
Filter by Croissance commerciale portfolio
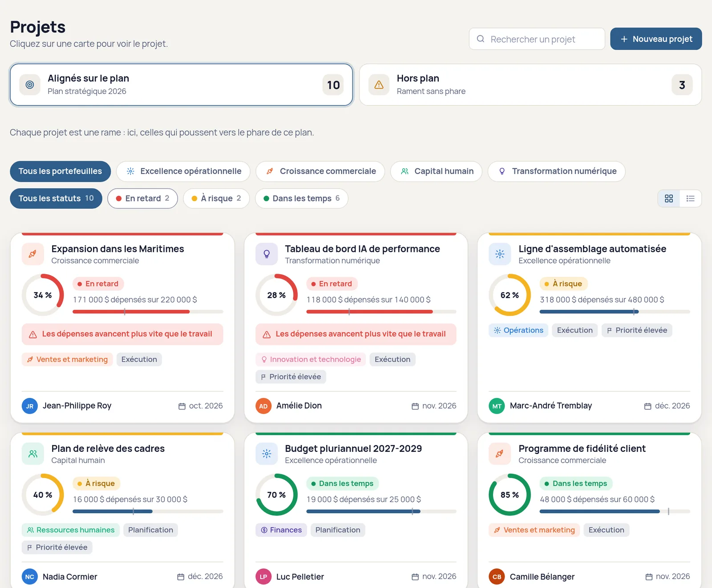(x=320, y=171)
